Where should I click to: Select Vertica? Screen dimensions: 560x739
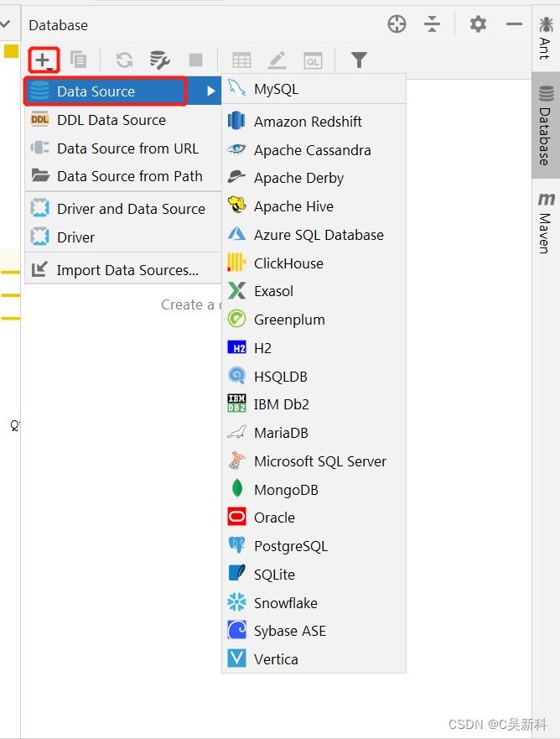[314, 658]
